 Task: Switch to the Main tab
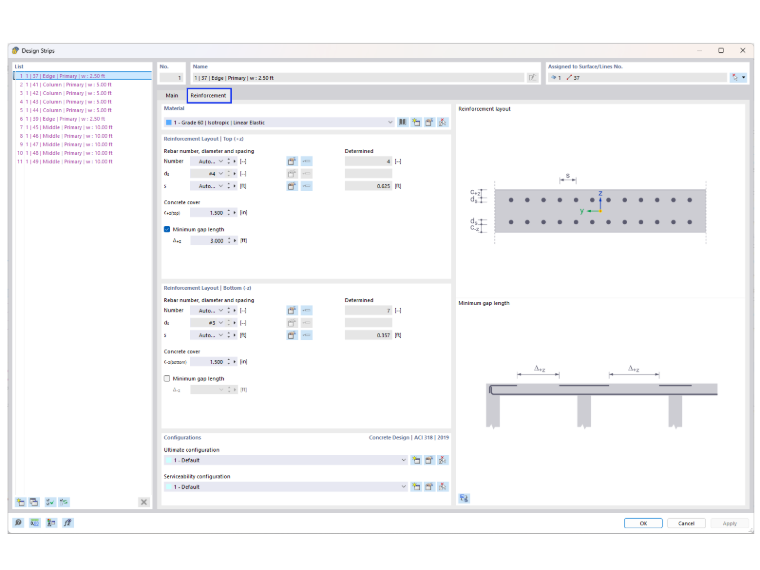(x=172, y=95)
